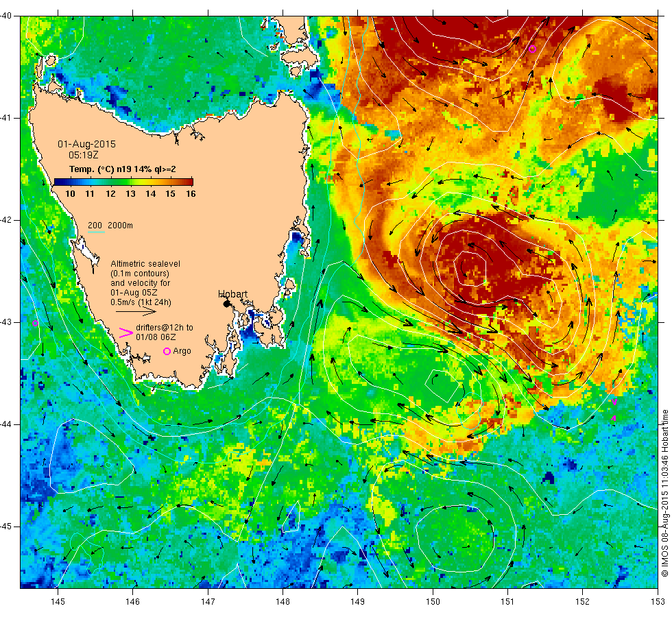Click the Argo legend label
The image size is (672, 617).
(182, 351)
